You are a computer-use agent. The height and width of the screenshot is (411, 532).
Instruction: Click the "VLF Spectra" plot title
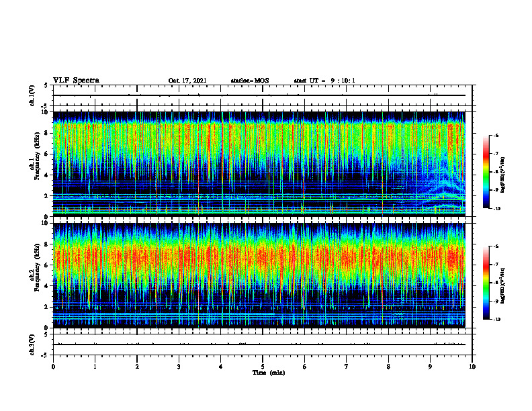coord(76,81)
